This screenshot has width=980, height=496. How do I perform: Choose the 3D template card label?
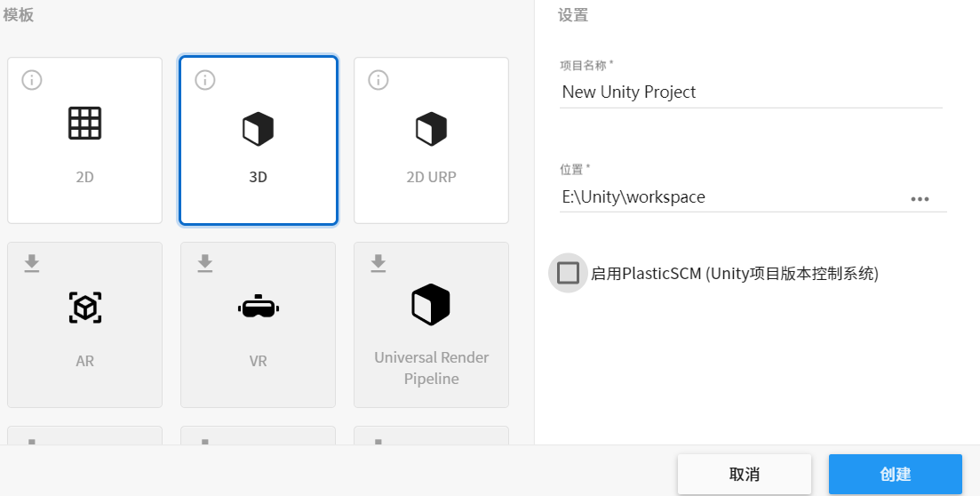(x=259, y=177)
